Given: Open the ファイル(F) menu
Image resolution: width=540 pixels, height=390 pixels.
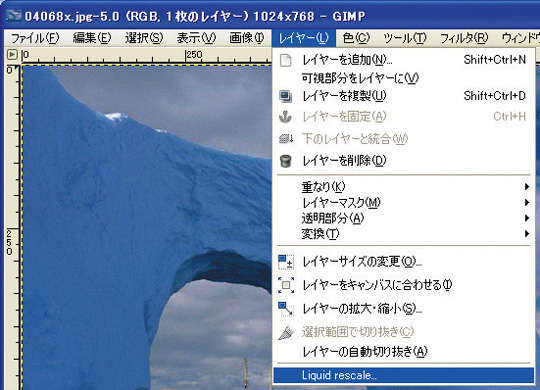Looking at the screenshot, I should point(35,38).
